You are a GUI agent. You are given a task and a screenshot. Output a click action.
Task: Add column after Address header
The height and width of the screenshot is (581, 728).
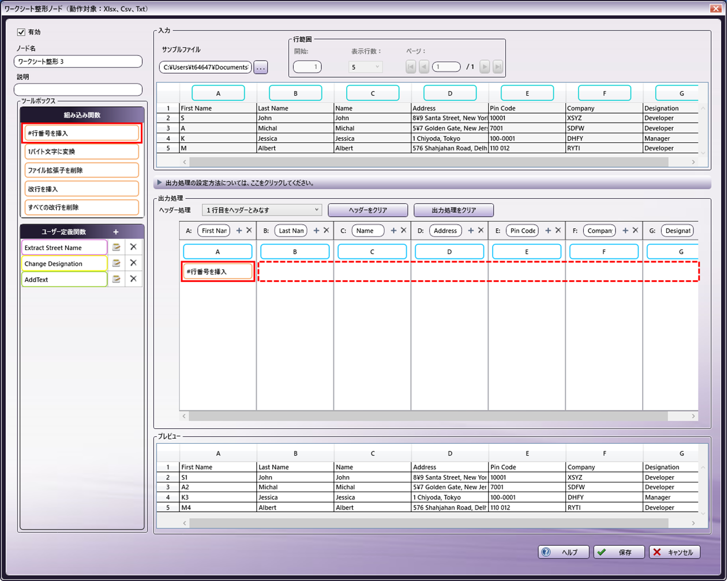click(471, 231)
